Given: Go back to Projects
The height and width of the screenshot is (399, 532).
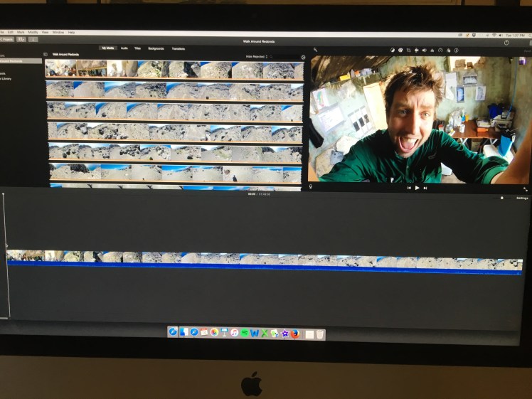Looking at the screenshot, I should click(x=9, y=40).
